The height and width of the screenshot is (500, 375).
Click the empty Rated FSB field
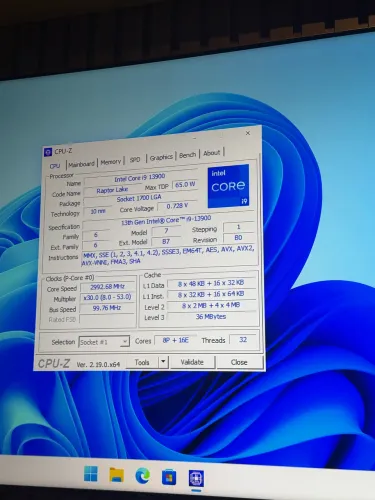pyautogui.click(x=107, y=319)
